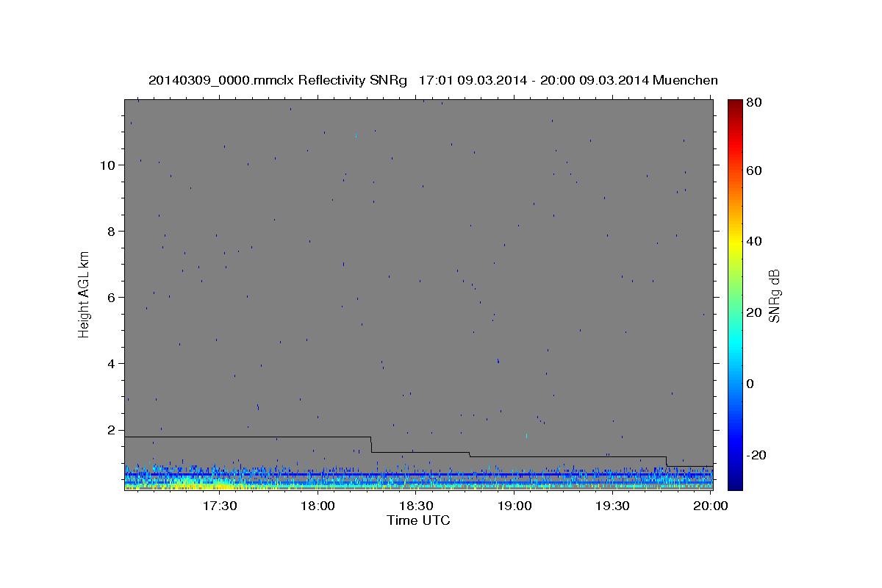Click the colorbar value 0
Viewport: 882px width, 588px height.
752,384
